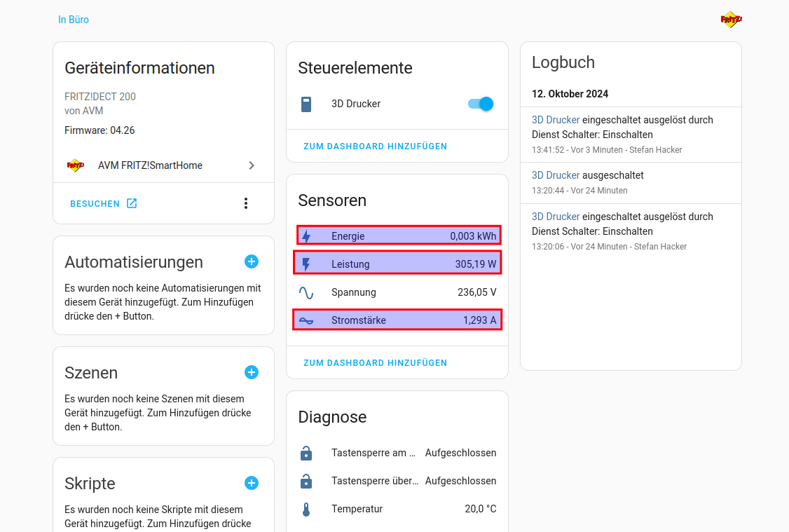Click the Spannung sine wave icon

coord(306,292)
